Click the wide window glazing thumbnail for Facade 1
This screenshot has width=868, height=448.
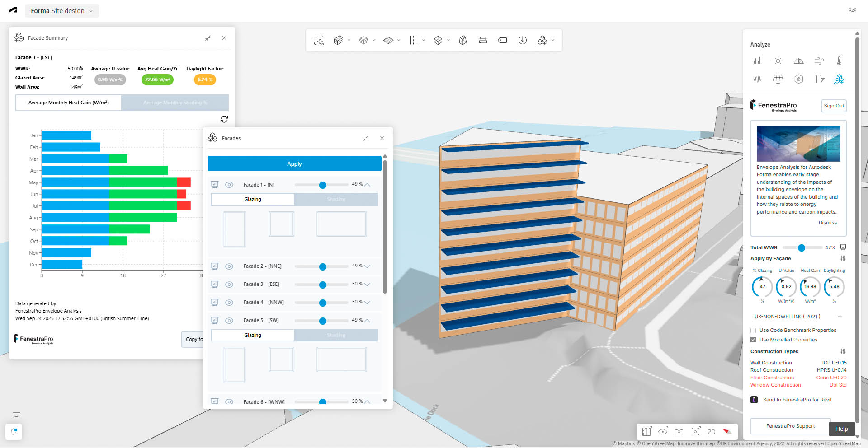pos(341,224)
